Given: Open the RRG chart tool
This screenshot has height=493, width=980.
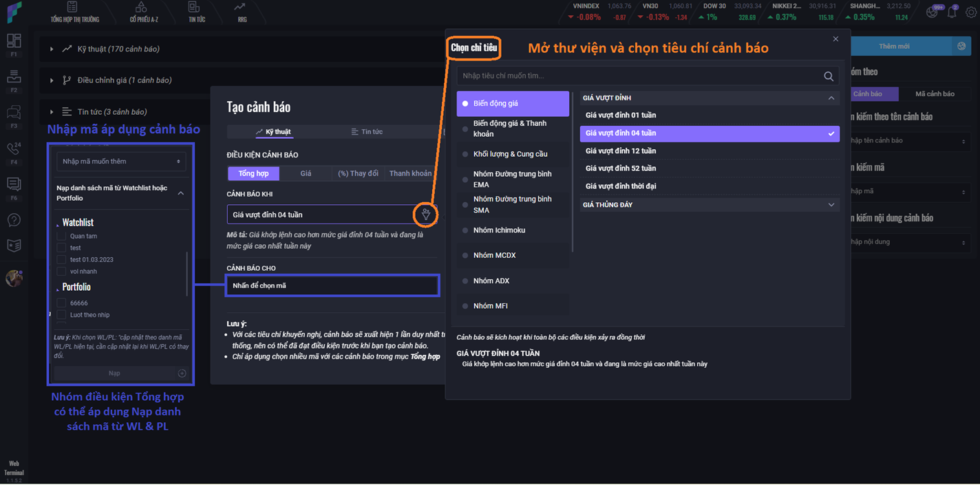Looking at the screenshot, I should point(242,12).
